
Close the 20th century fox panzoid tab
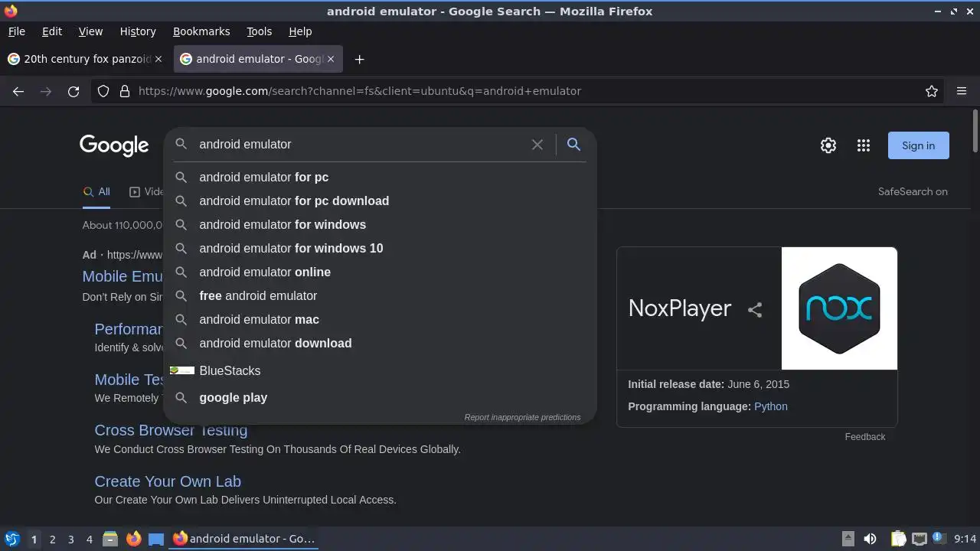[158, 59]
